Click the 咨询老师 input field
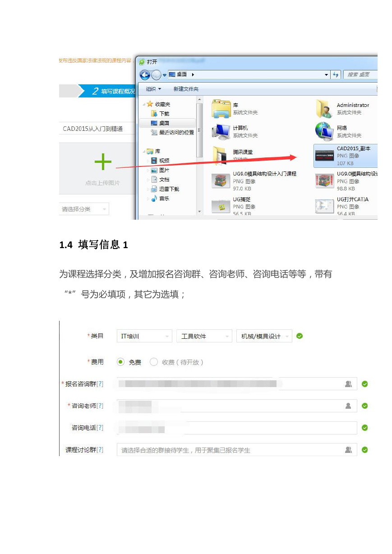The width and height of the screenshot is (392, 554). (237, 406)
